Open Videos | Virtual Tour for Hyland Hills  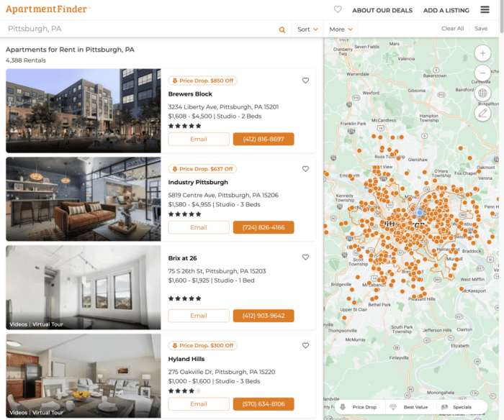[x=36, y=413]
